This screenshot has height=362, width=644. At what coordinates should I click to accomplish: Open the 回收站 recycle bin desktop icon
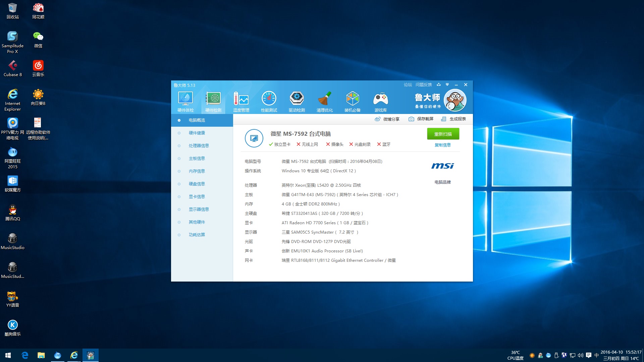pos(13,11)
